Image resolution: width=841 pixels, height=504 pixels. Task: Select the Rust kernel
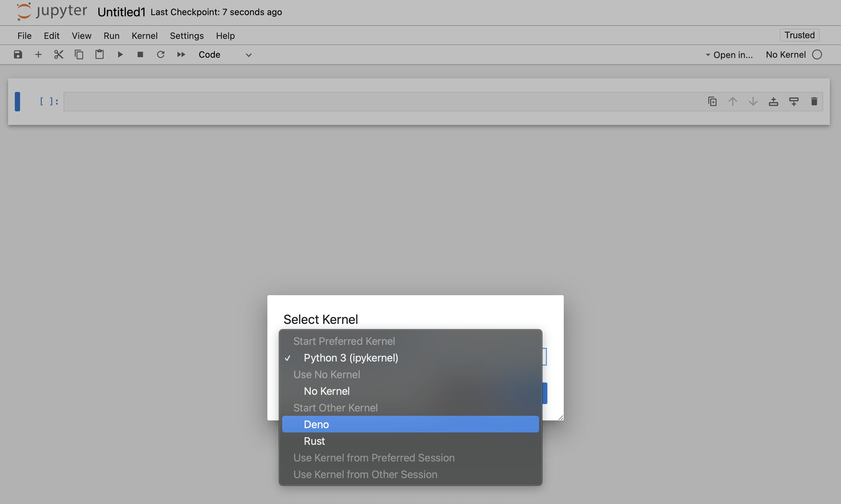(315, 441)
